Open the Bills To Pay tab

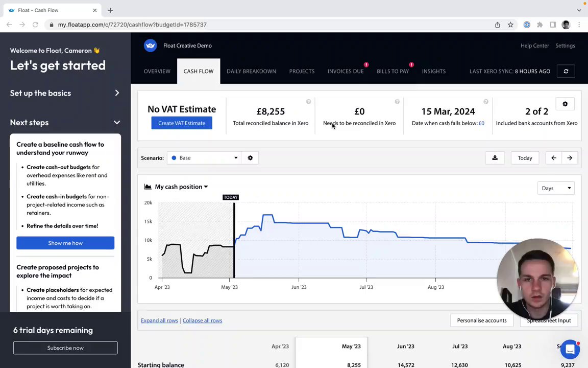pos(393,72)
